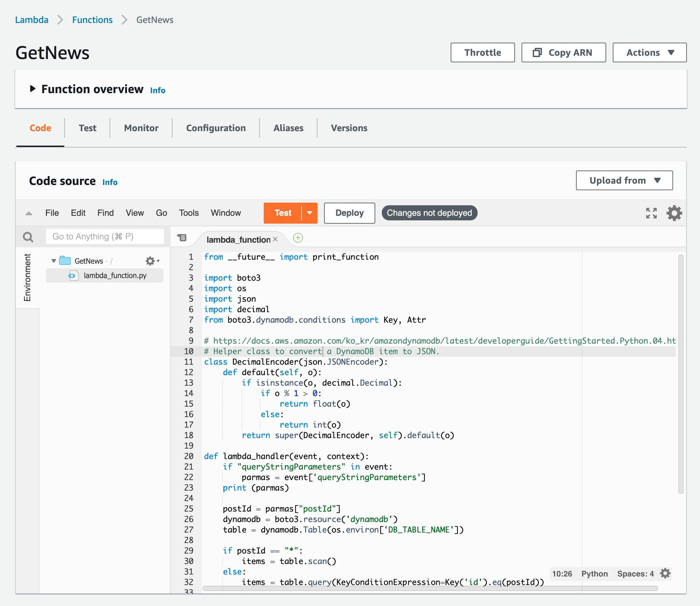Open status bar settings gear icon
700x606 pixels.
pos(665,574)
